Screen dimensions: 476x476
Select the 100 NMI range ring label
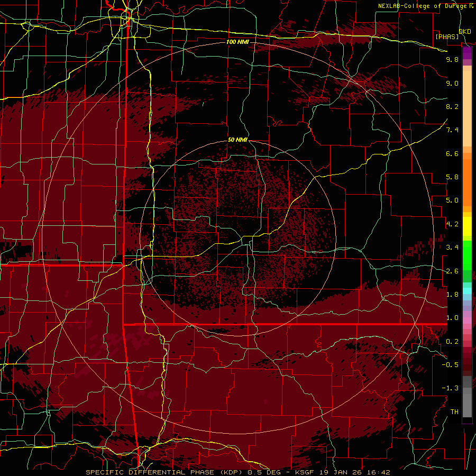tap(237, 42)
